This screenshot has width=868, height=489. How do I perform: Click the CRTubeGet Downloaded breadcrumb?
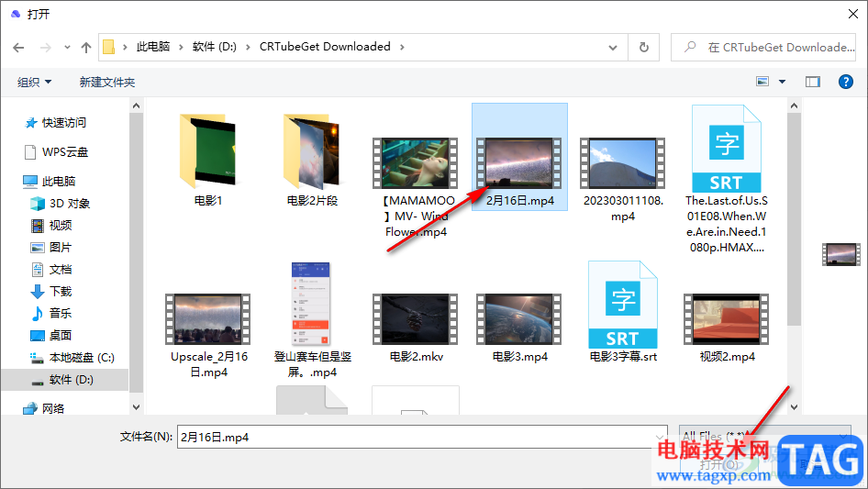tap(325, 47)
